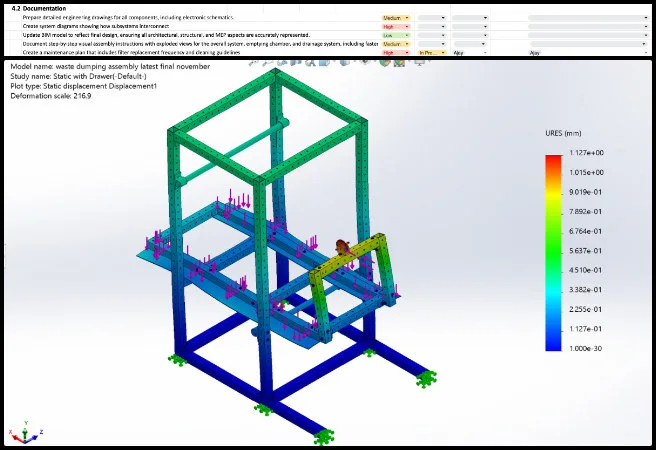Click the dark blue bottom of legend bar
This screenshot has height=450, width=656.
[x=553, y=342]
